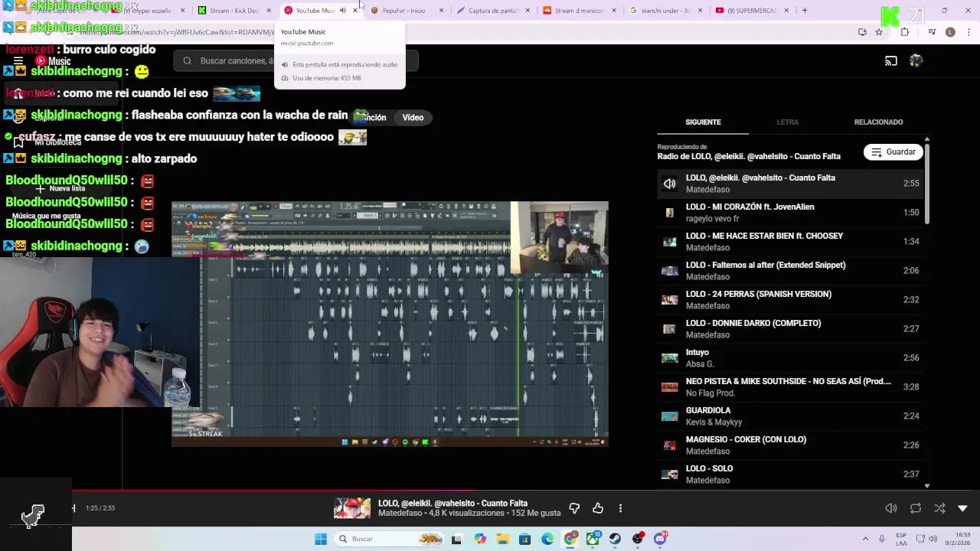Click the song search field
Image resolution: width=980 pixels, height=551 pixels.
coord(296,60)
